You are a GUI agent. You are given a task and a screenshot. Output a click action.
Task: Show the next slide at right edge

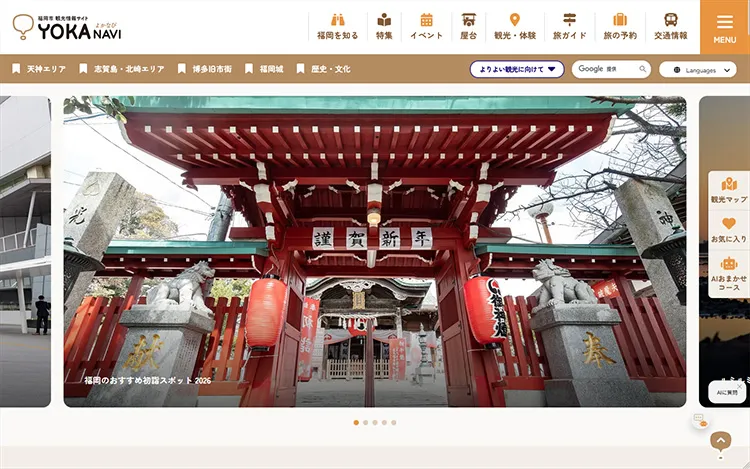point(724,251)
